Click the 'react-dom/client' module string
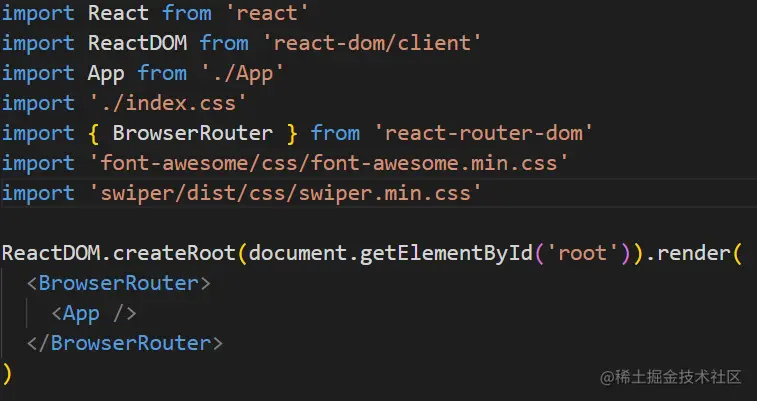 pos(372,43)
